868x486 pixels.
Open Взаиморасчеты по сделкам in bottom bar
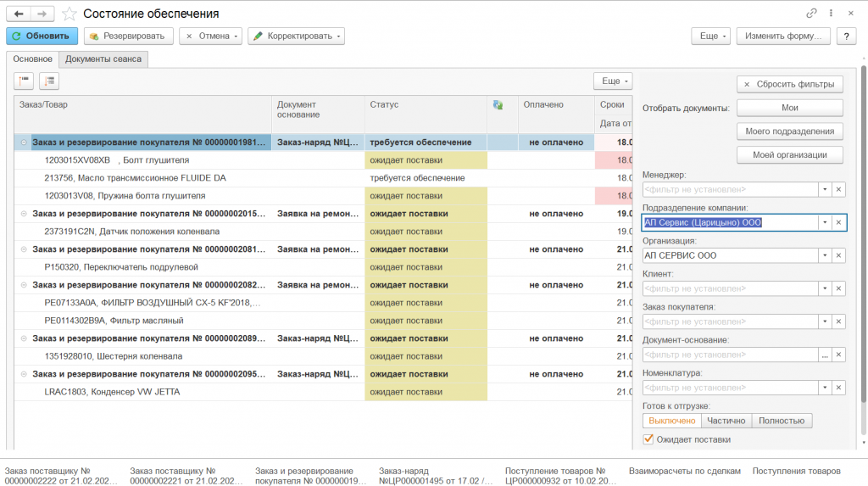pyautogui.click(x=684, y=471)
